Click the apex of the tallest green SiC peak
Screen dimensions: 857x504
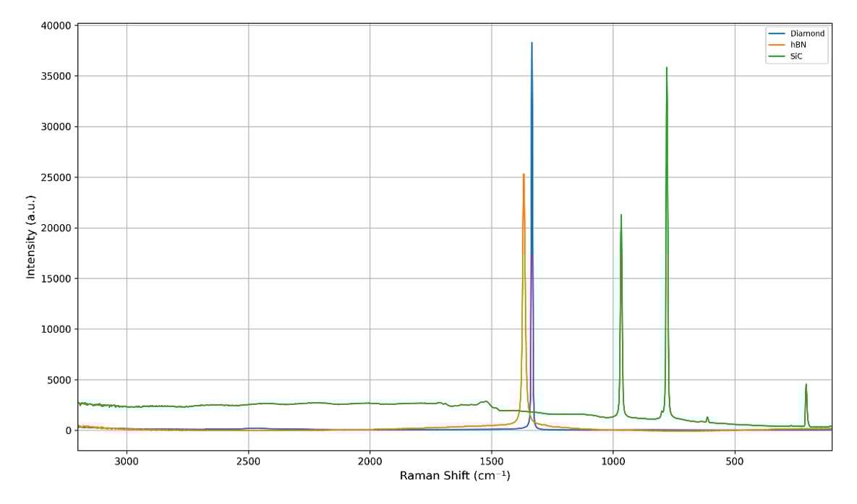coord(666,68)
